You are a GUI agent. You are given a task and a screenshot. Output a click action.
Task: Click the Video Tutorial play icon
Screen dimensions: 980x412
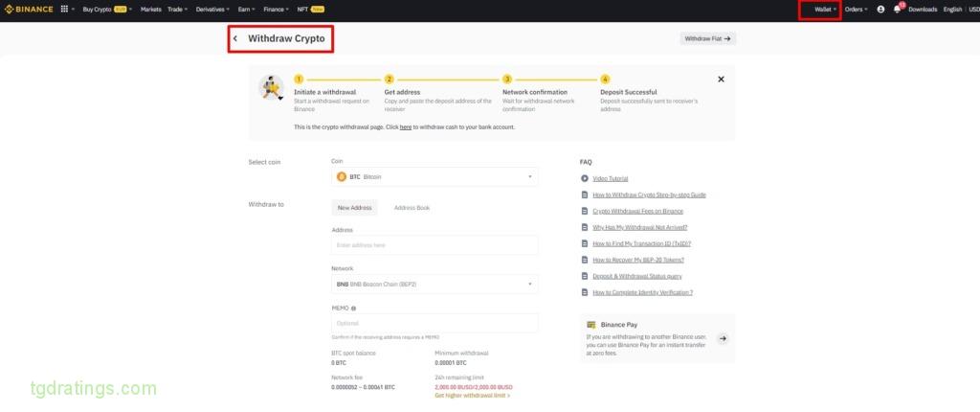pyautogui.click(x=585, y=178)
